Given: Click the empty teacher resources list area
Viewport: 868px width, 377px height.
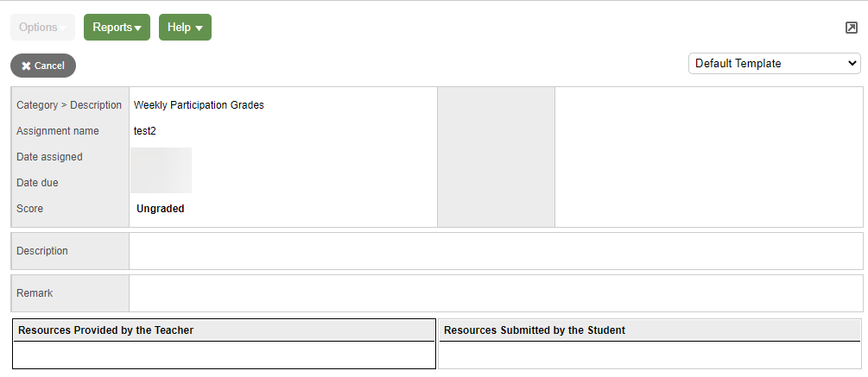Looking at the screenshot, I should point(225,355).
